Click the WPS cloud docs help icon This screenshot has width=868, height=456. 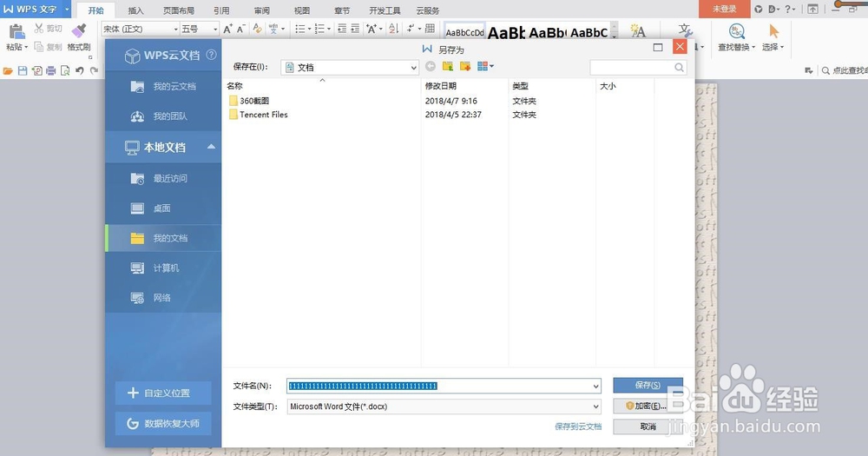click(x=211, y=55)
